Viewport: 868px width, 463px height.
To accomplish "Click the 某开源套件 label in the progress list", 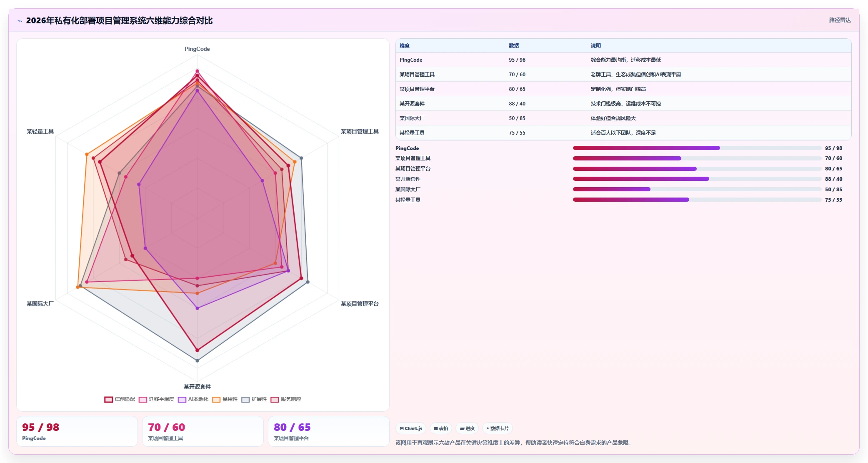I will (408, 179).
